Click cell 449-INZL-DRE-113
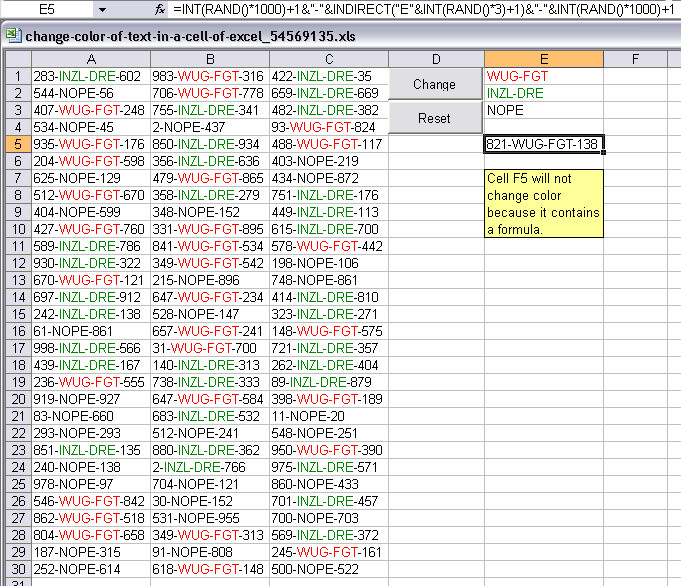This screenshot has width=681, height=586. pyautogui.click(x=329, y=212)
